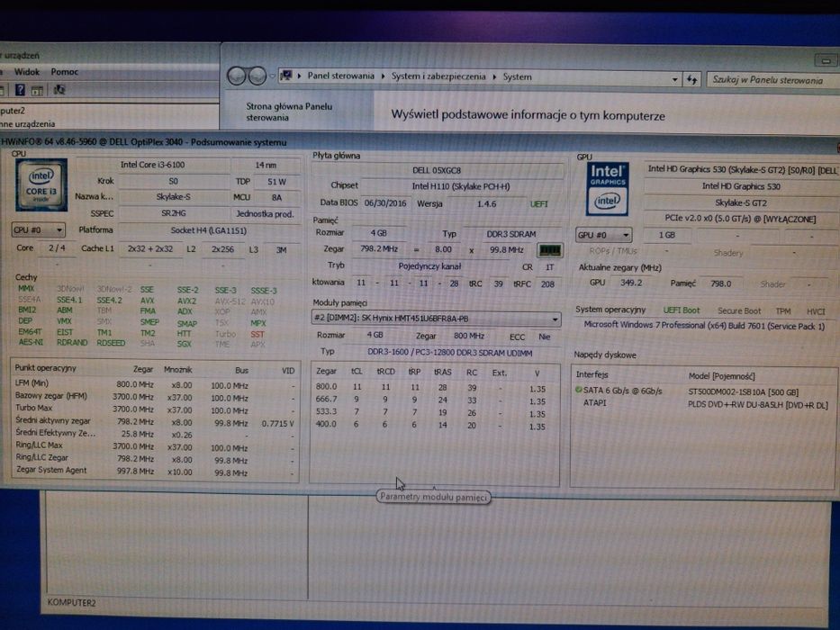Expand arrow after Panel sterowania breadcrumb
The height and width of the screenshot is (630, 840).
[x=383, y=76]
